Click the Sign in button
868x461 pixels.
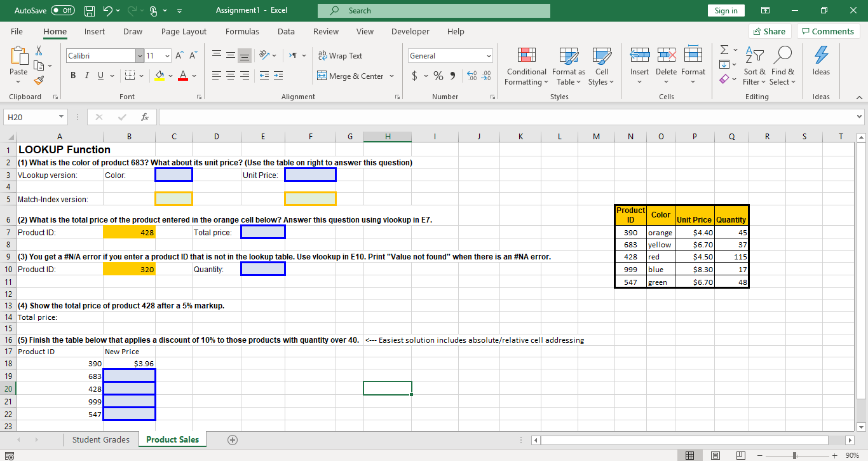(726, 10)
